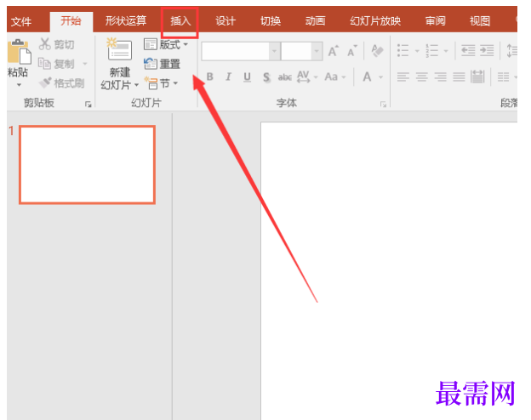This screenshot has width=531, height=420.
Task: Click the distributed alignment icon
Action: [x=477, y=77]
